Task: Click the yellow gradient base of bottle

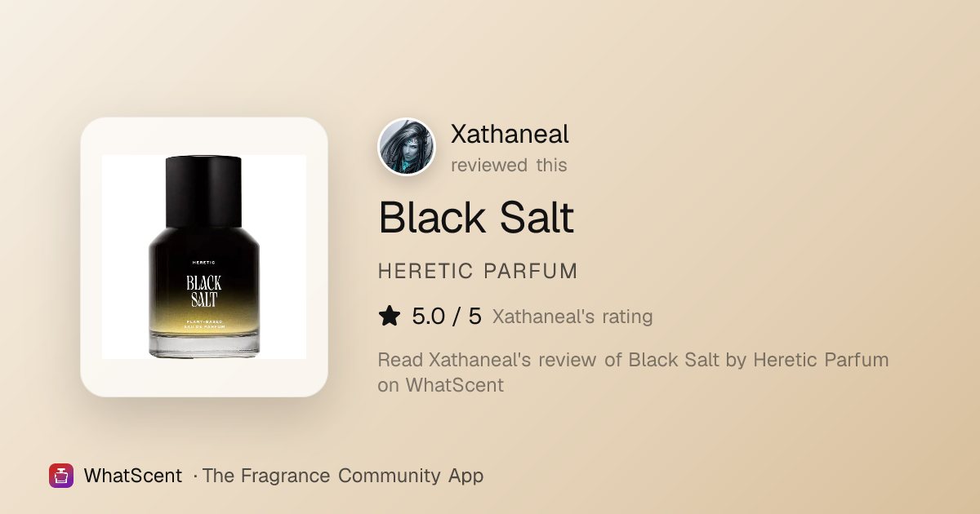Action: pos(204,326)
